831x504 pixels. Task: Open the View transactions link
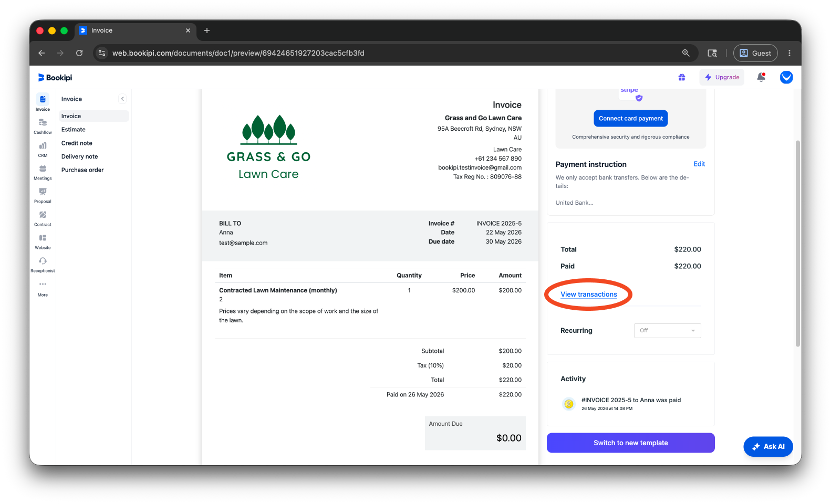[x=588, y=295]
